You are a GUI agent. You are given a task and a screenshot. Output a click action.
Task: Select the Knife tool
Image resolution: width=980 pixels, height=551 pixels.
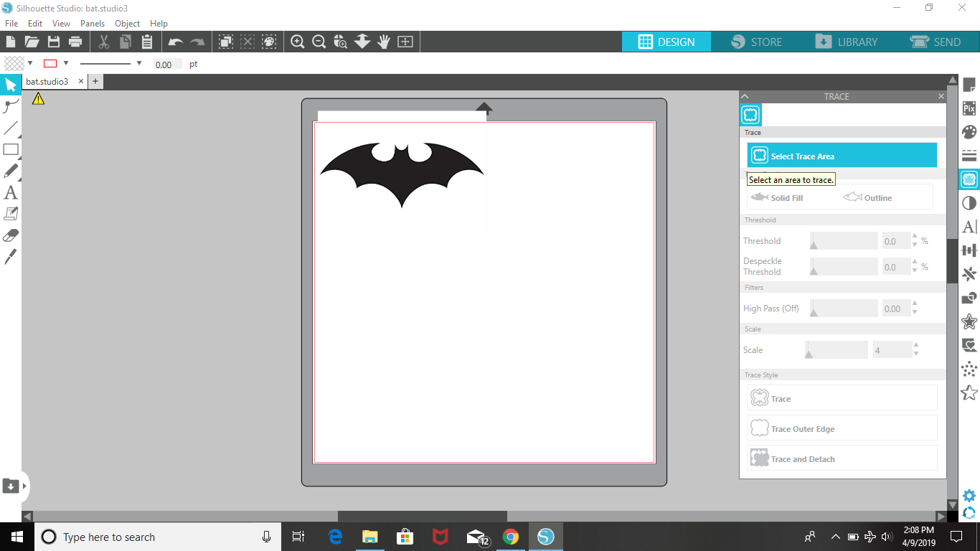tap(11, 257)
